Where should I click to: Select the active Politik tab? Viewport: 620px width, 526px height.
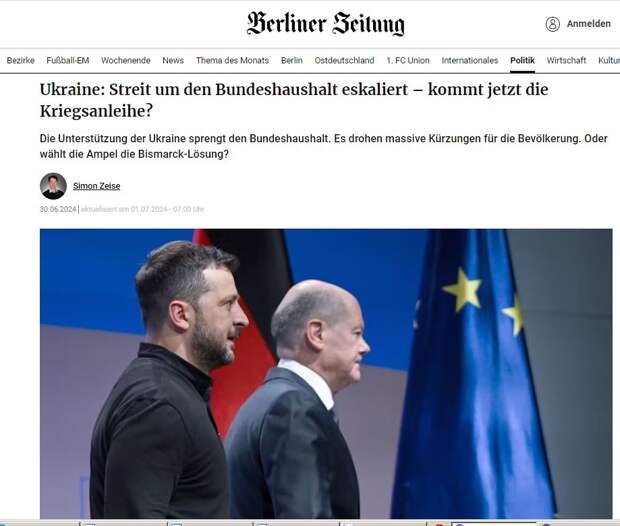[x=522, y=61]
